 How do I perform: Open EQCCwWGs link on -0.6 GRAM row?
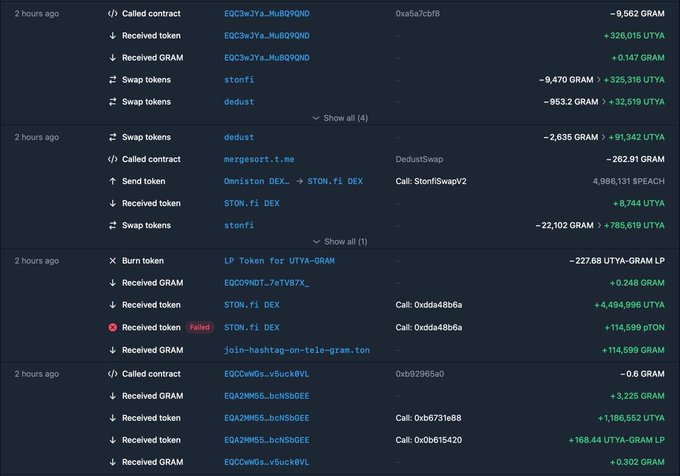[x=267, y=374]
